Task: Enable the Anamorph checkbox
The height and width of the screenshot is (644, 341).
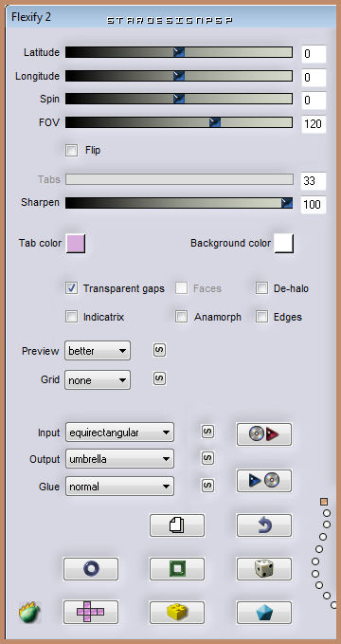Action: coord(181,317)
